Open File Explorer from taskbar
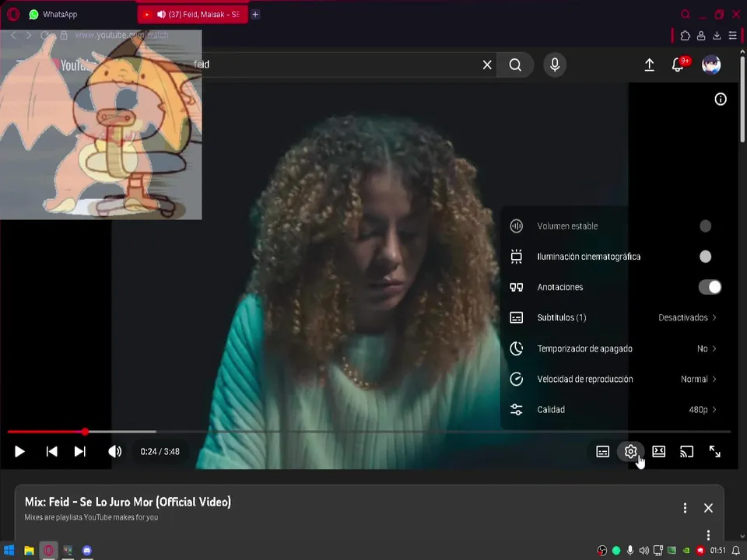 29,551
